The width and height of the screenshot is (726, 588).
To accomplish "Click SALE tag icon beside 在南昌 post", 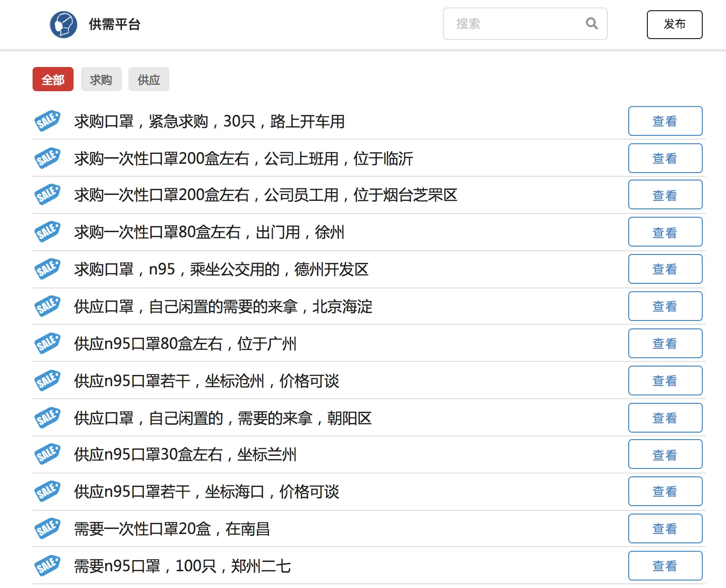I will 47,528.
